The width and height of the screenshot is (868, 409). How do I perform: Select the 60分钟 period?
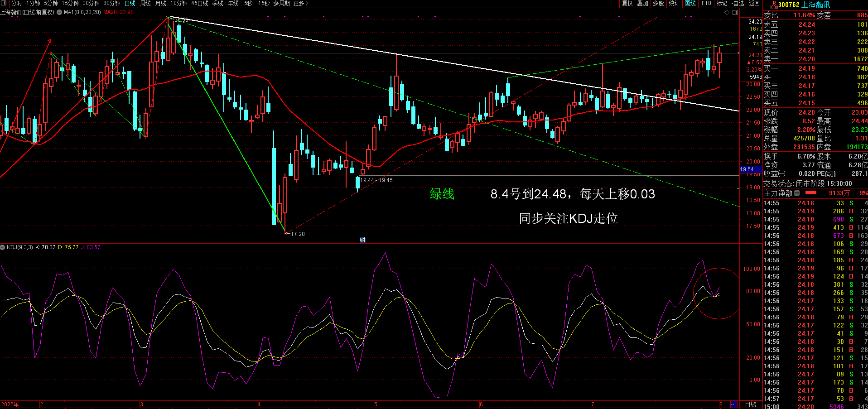click(111, 3)
